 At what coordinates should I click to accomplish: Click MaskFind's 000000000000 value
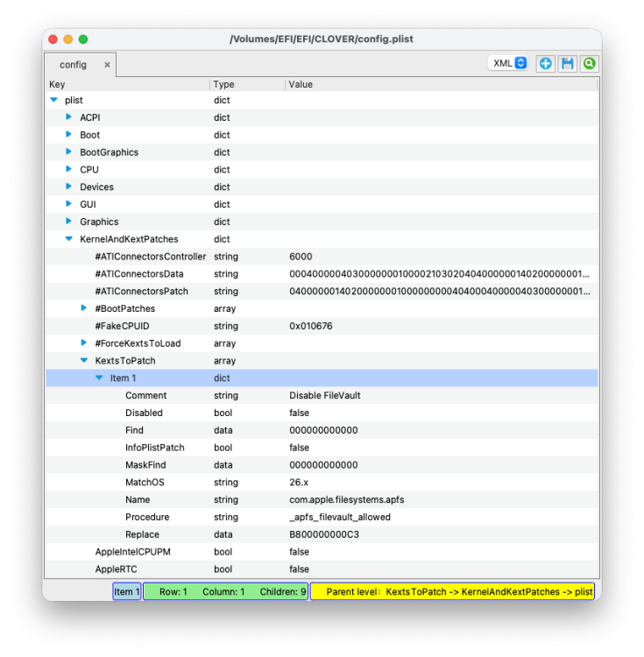(x=323, y=465)
